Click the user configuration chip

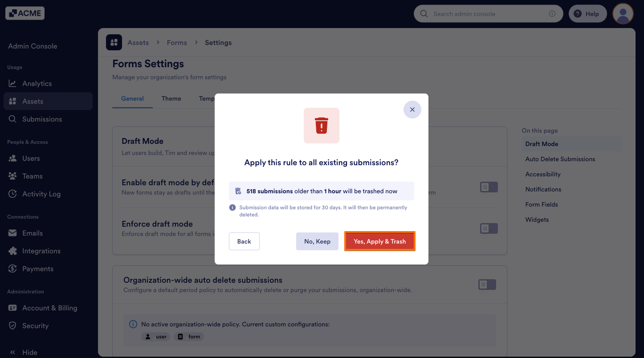156,337
